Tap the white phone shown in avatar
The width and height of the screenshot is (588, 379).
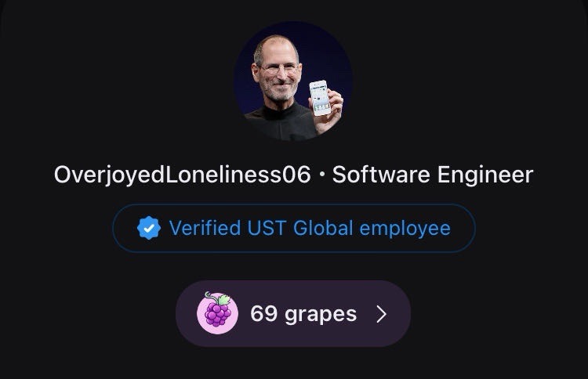pyautogui.click(x=320, y=98)
